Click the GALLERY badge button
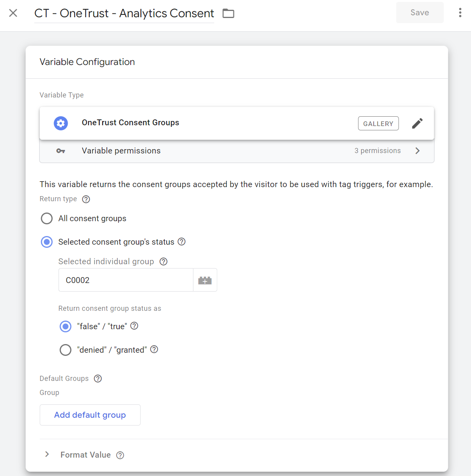The image size is (471, 476). 378,123
